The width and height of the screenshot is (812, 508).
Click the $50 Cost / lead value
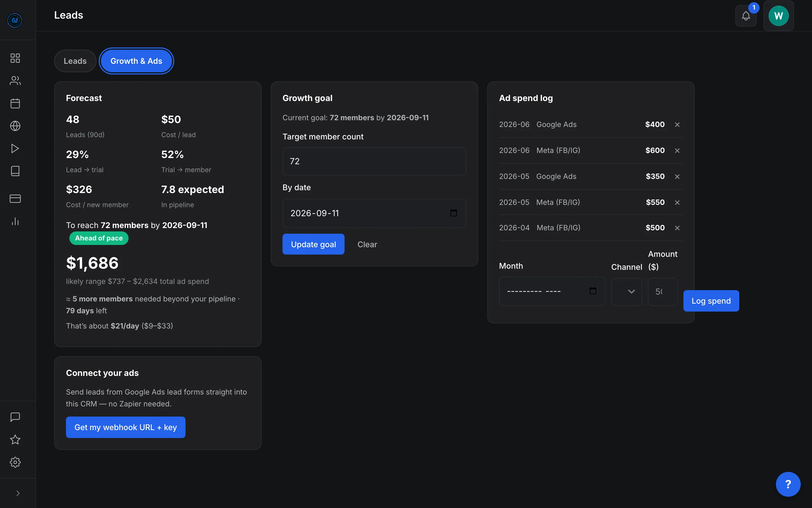[171, 119]
